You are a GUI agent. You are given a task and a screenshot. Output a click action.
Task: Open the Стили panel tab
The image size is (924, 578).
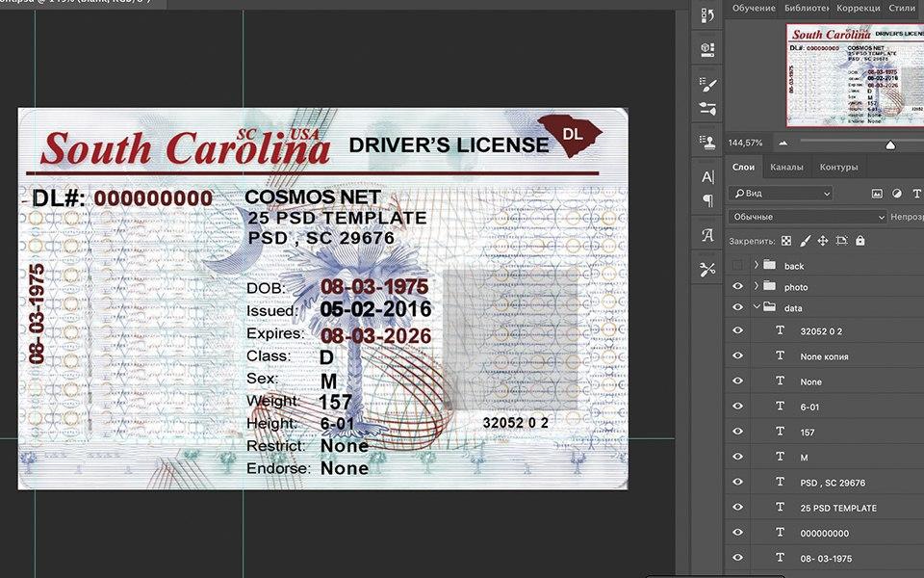tap(902, 9)
